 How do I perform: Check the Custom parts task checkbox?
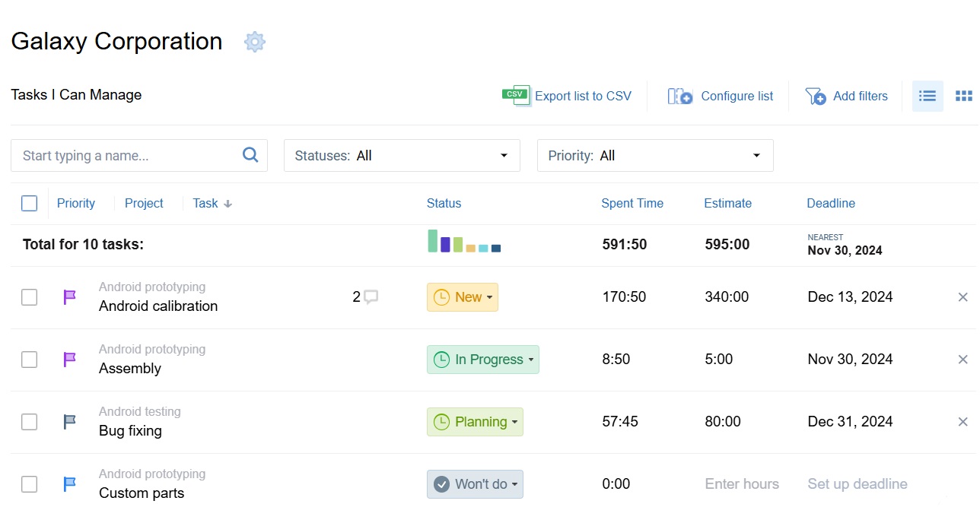pyautogui.click(x=29, y=484)
